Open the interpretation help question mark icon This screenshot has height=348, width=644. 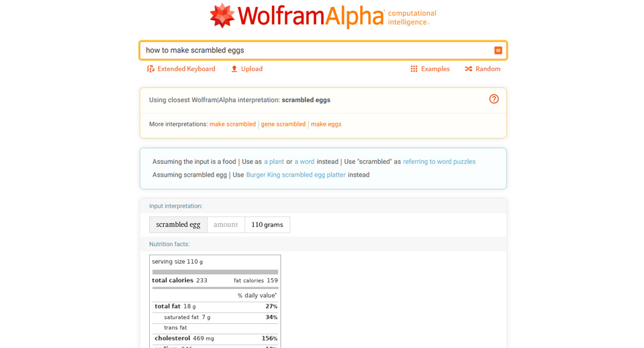[494, 99]
